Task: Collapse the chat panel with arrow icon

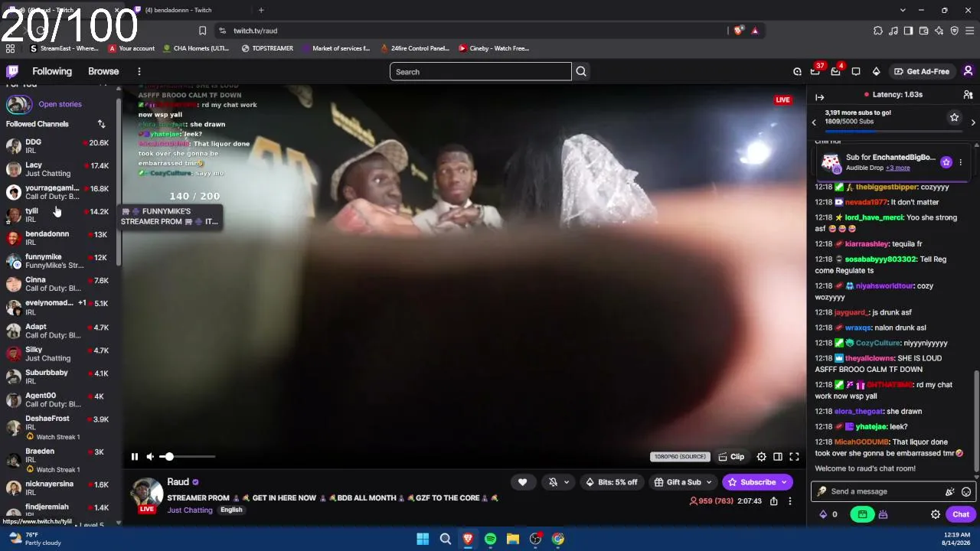Action: tap(819, 97)
